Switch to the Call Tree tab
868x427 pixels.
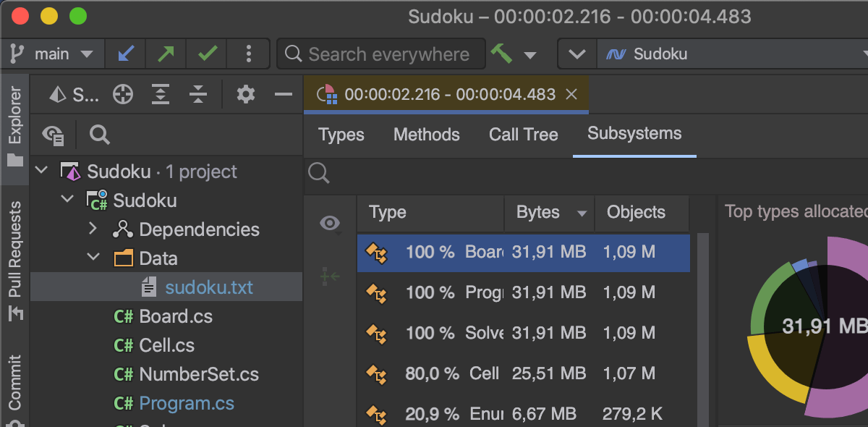pos(523,135)
